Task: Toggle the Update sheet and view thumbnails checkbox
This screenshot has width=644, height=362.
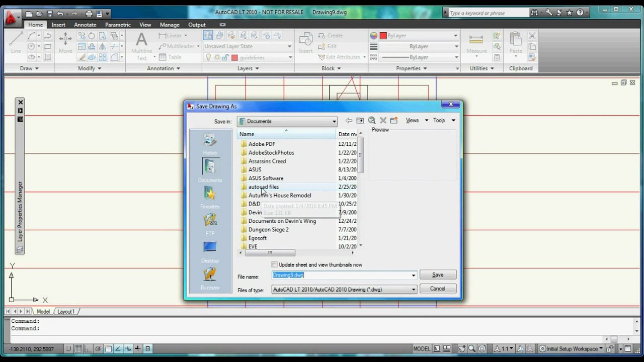Action: tap(275, 264)
